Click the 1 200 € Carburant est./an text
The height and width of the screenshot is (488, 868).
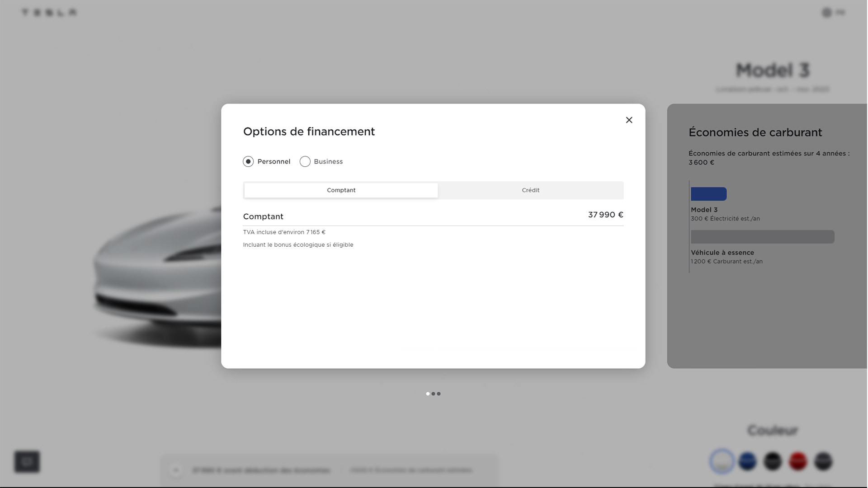click(x=726, y=262)
